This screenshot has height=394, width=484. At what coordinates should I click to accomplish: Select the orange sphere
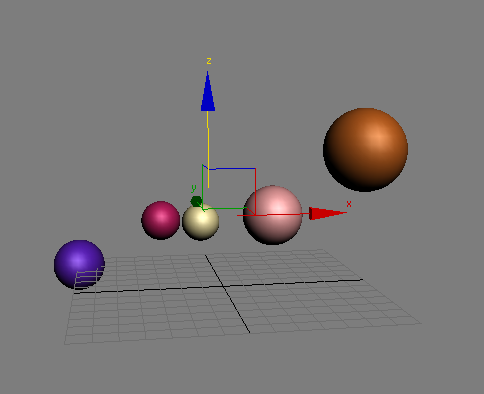coord(365,150)
